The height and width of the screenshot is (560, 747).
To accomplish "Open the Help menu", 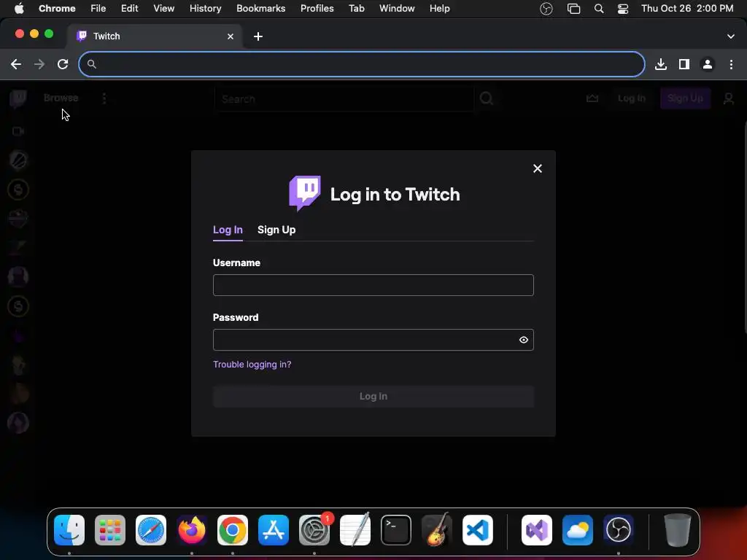I will click(439, 9).
